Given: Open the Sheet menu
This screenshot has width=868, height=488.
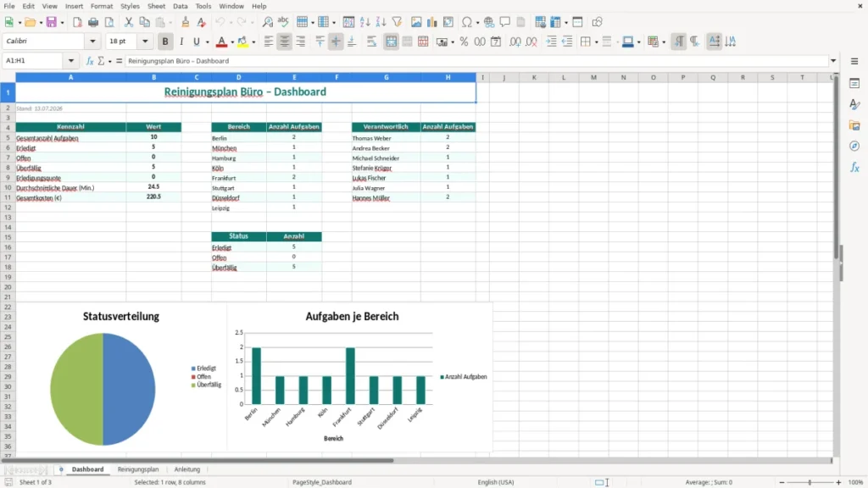Looking at the screenshot, I should (156, 6).
